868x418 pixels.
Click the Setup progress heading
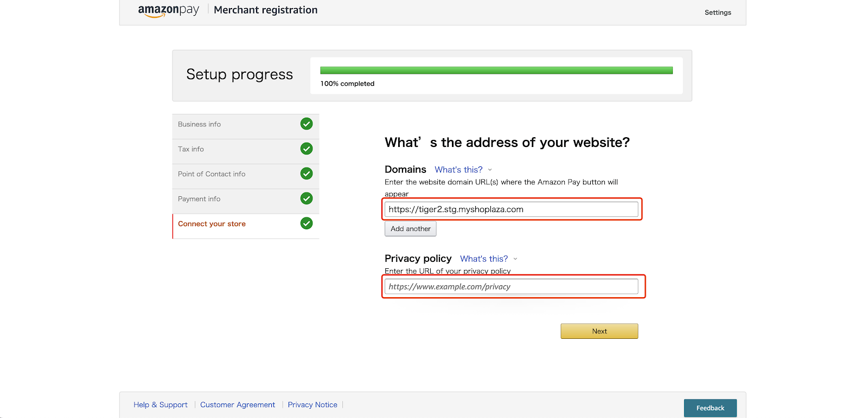[240, 74]
